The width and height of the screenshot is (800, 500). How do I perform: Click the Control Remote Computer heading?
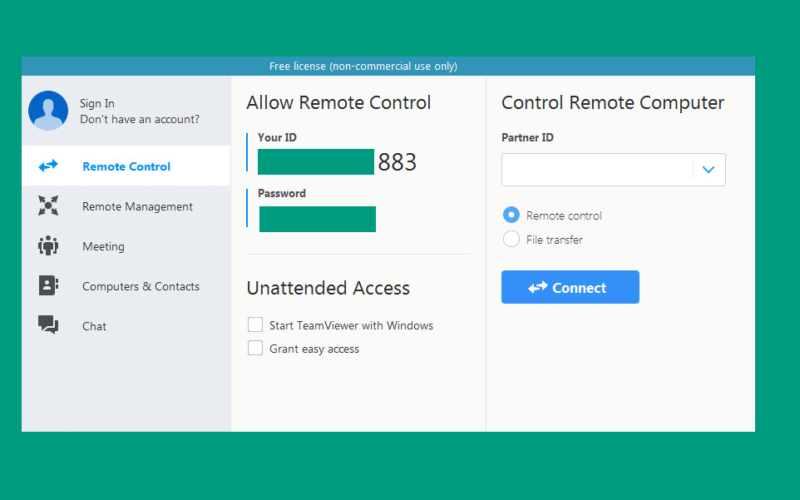pos(613,103)
